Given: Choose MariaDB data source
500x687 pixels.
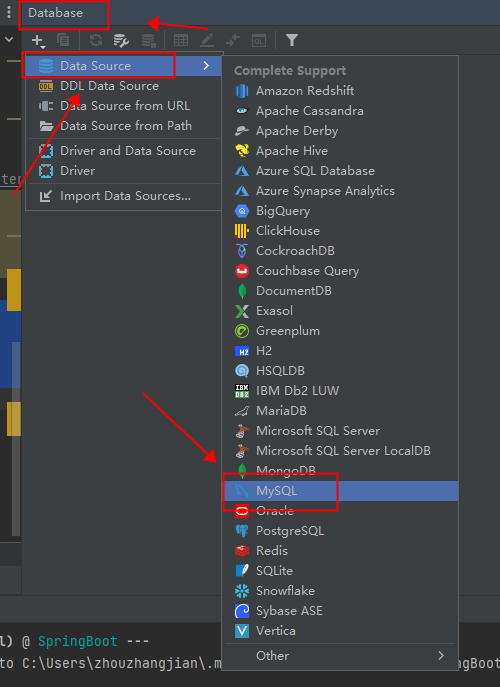Looking at the screenshot, I should click(341, 411).
